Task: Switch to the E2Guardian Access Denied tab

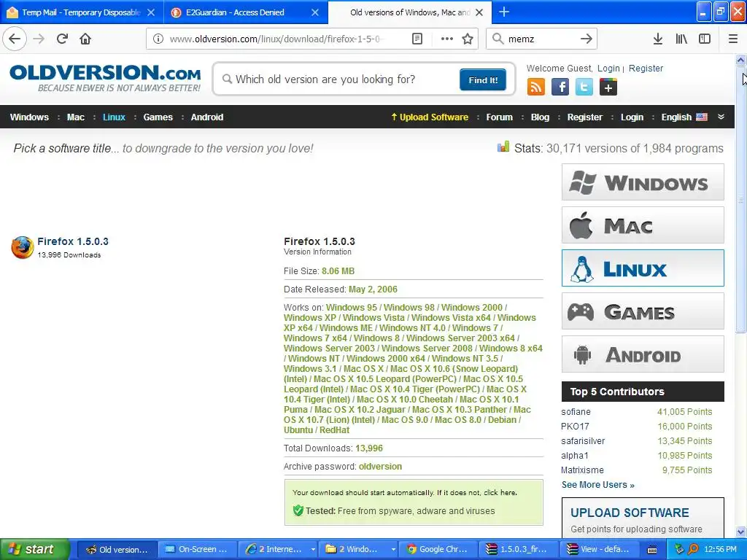Action: tap(245, 12)
